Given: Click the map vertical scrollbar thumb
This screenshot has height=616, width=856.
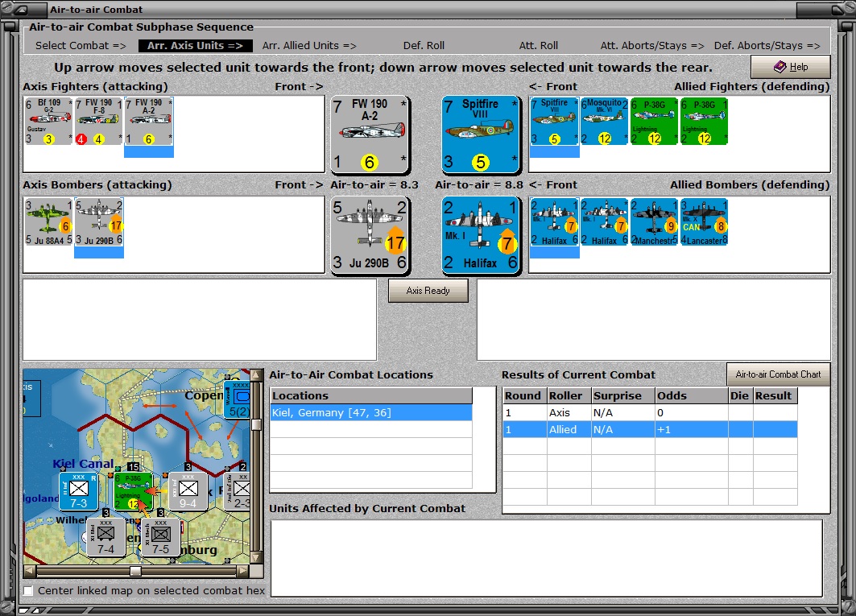Looking at the screenshot, I should [x=256, y=425].
